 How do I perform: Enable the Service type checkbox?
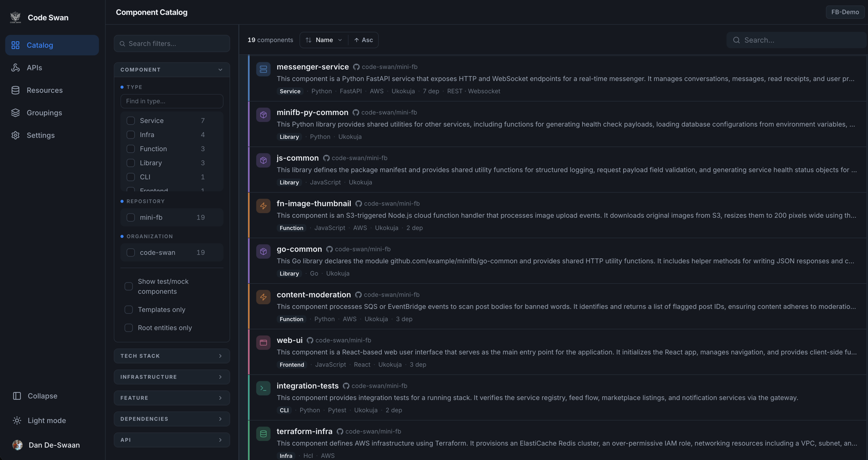click(x=131, y=121)
